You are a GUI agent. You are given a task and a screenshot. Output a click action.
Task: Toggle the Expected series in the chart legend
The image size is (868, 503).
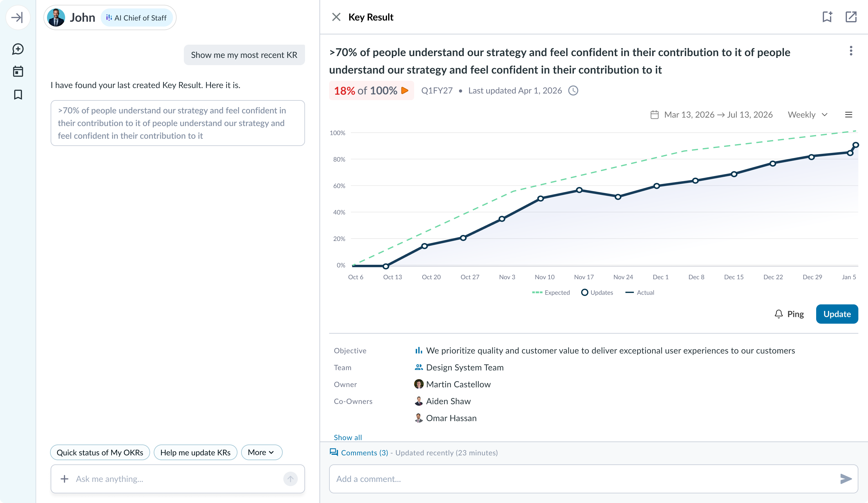[x=551, y=293]
